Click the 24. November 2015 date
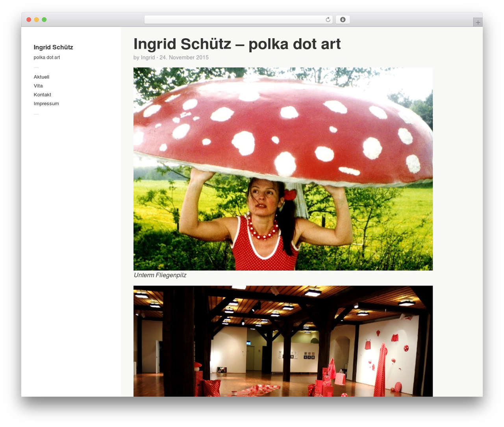Image resolution: width=504 pixels, height=427 pixels. tap(184, 58)
